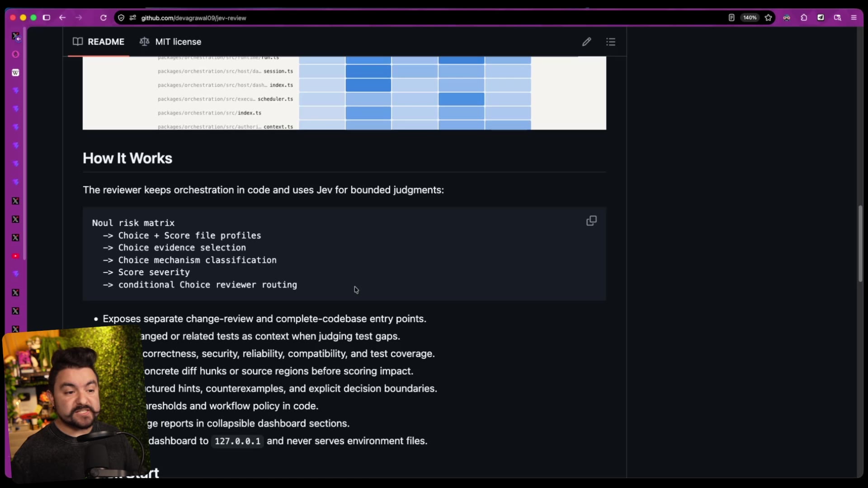Click the 'scheduler.ts' heatmap row label
This screenshot has width=868, height=488.
275,99
